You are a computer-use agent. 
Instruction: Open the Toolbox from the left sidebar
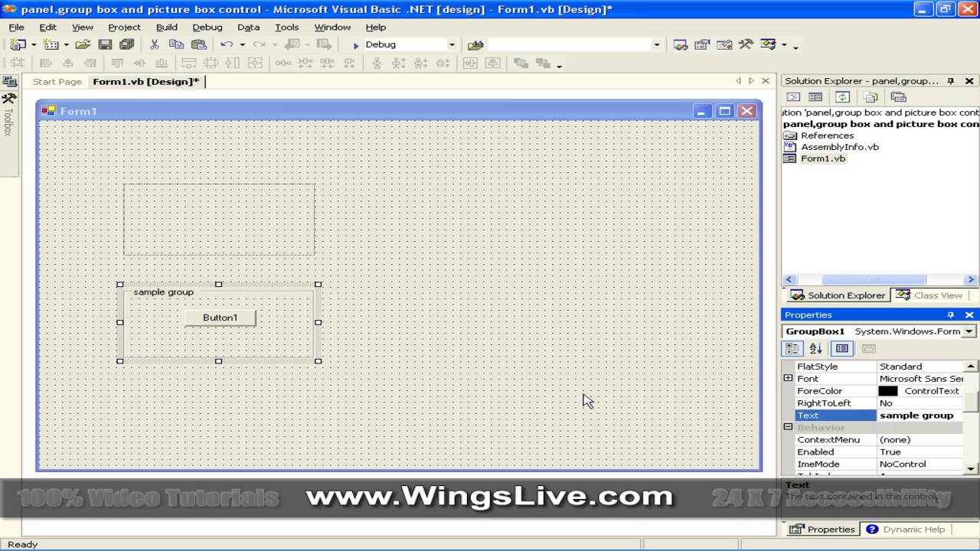(x=10, y=119)
